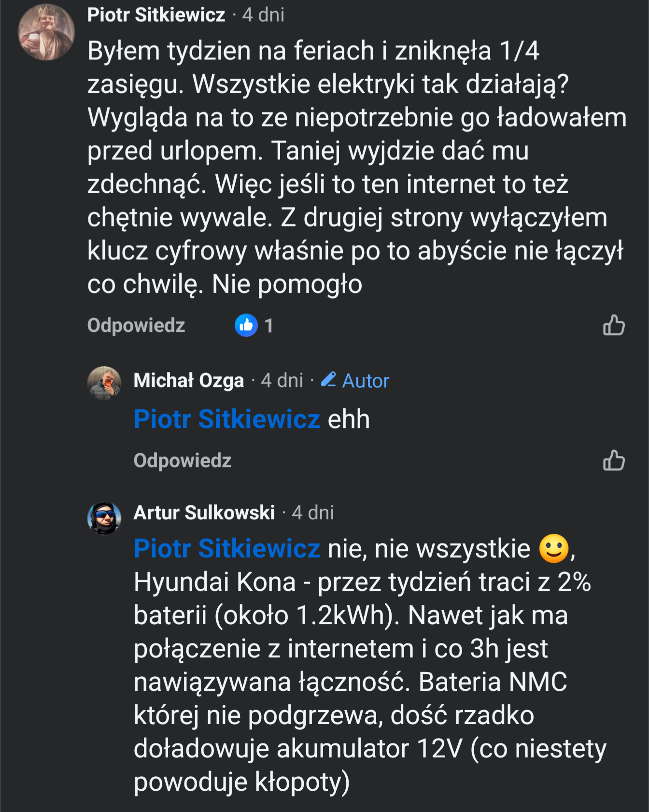Open Artur Sulkowski's profile avatar
Viewport: 649px width, 812px height.
[104, 518]
